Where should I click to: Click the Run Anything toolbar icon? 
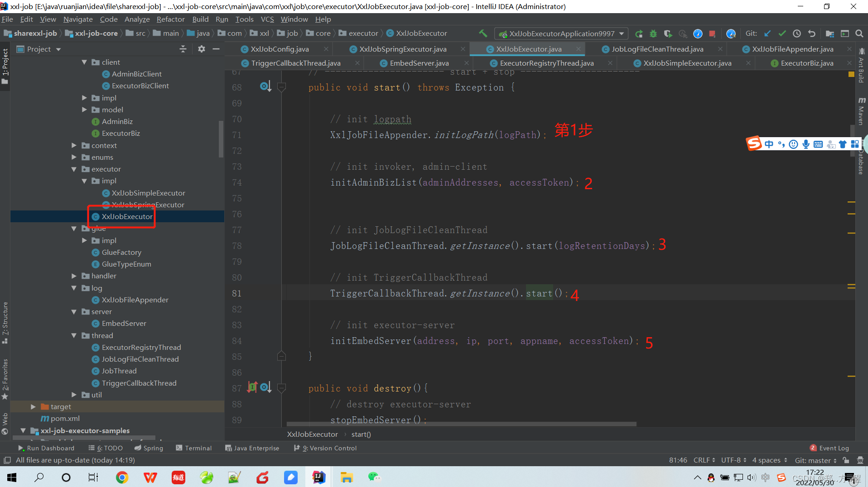[x=845, y=33]
